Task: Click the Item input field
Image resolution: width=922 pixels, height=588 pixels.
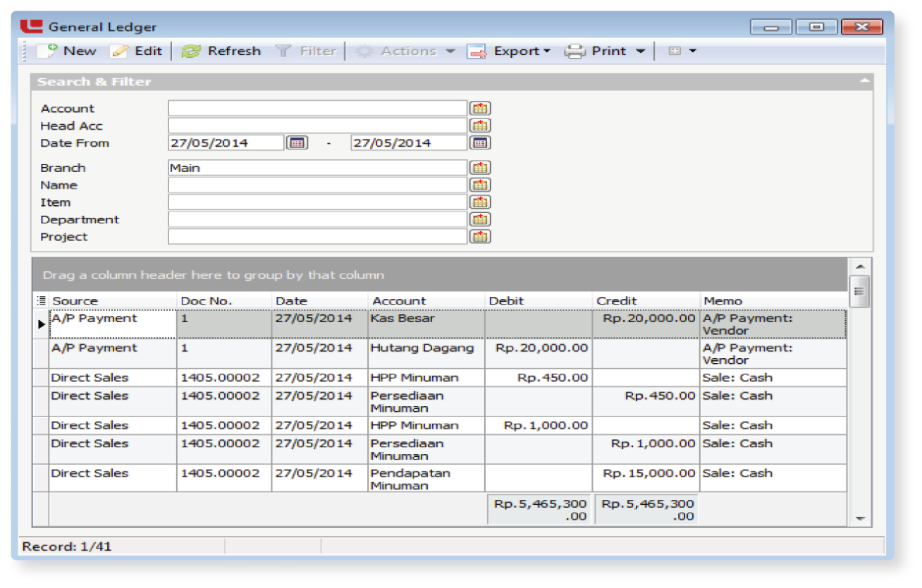Action: pos(318,202)
